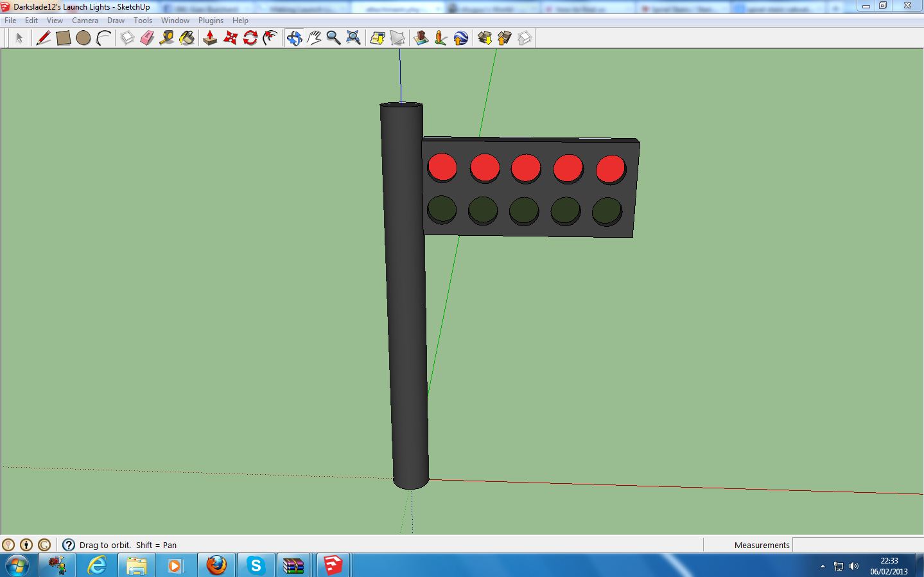Expand the Window menu
Viewport: 924px width, 577px height.
point(175,21)
